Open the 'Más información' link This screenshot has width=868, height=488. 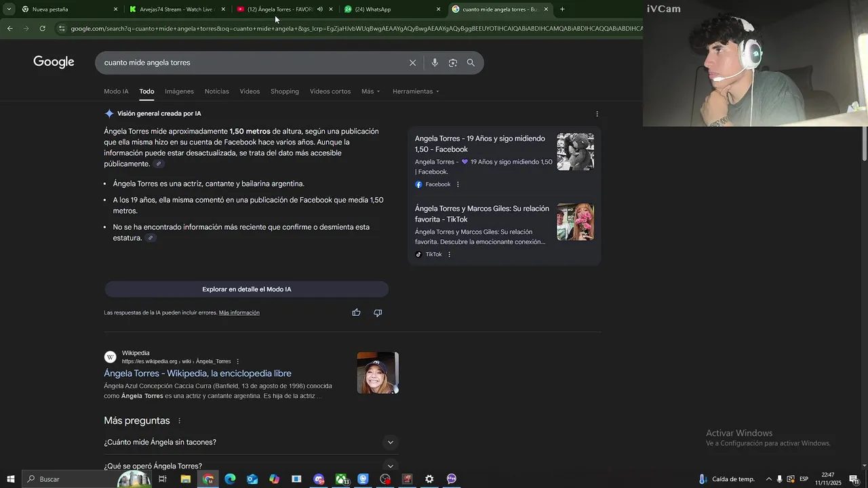[239, 313]
